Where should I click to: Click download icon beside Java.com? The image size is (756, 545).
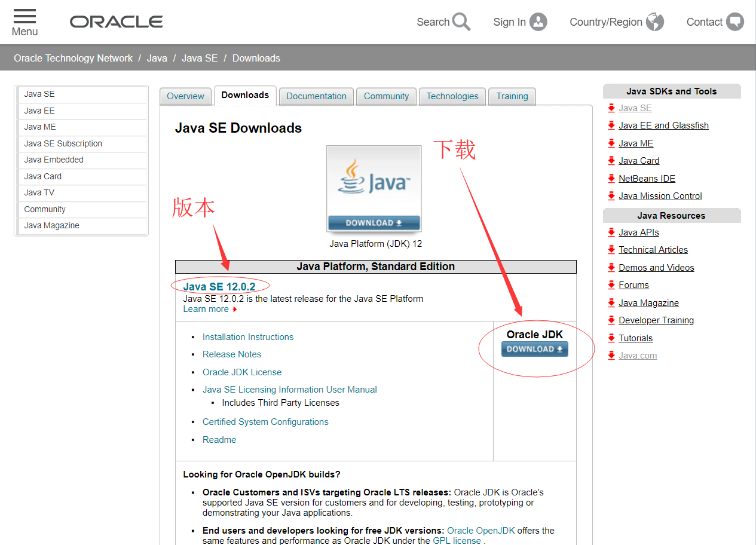click(611, 356)
